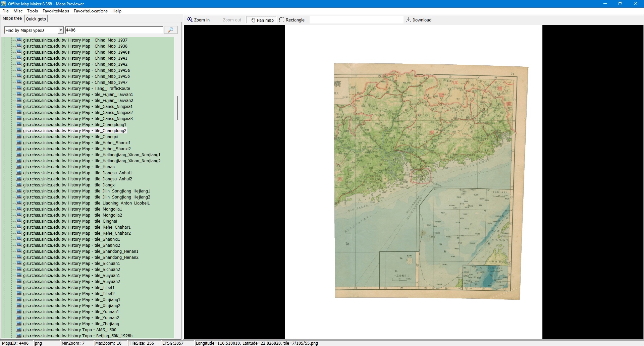The image size is (644, 346).
Task: Click map icon beside Tang_TrafficRoute entry
Action: [x=19, y=89]
